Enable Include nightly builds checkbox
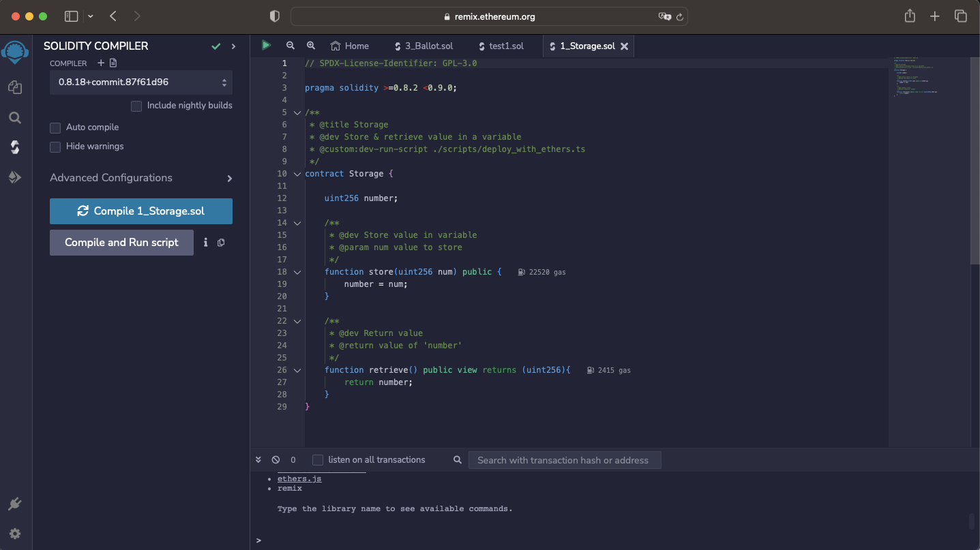The height and width of the screenshot is (550, 980). (136, 106)
